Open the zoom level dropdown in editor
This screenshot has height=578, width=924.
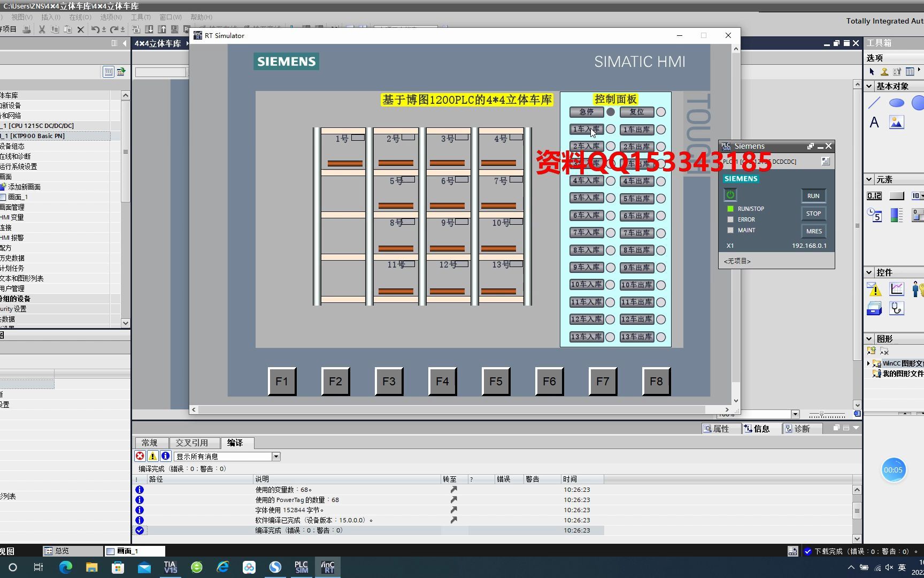[x=795, y=414]
